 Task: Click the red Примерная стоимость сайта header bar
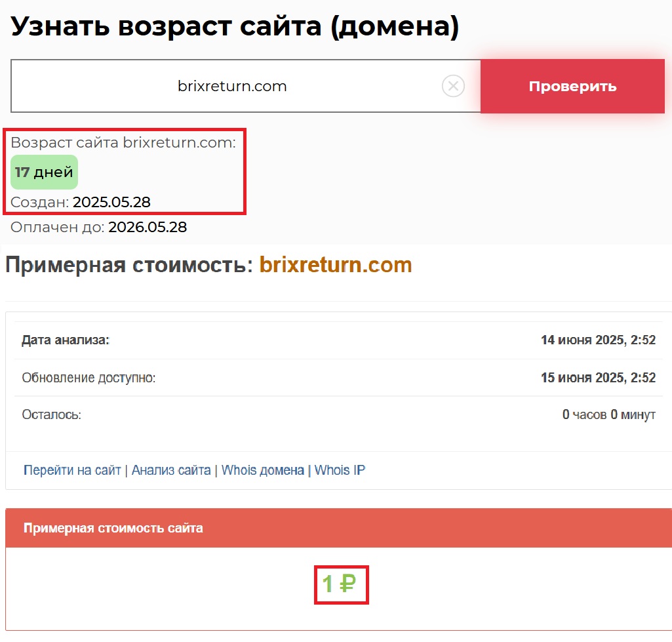[338, 528]
